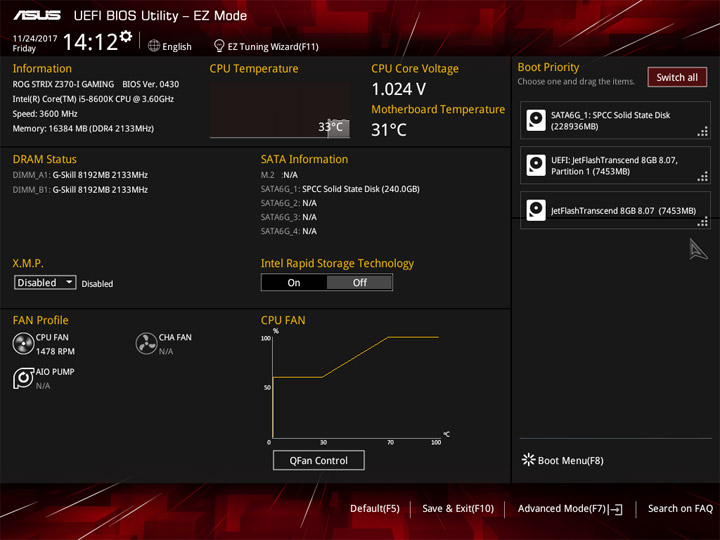Click M.2 N/A entry
Viewport: 720px width, 540px height.
tap(279, 175)
